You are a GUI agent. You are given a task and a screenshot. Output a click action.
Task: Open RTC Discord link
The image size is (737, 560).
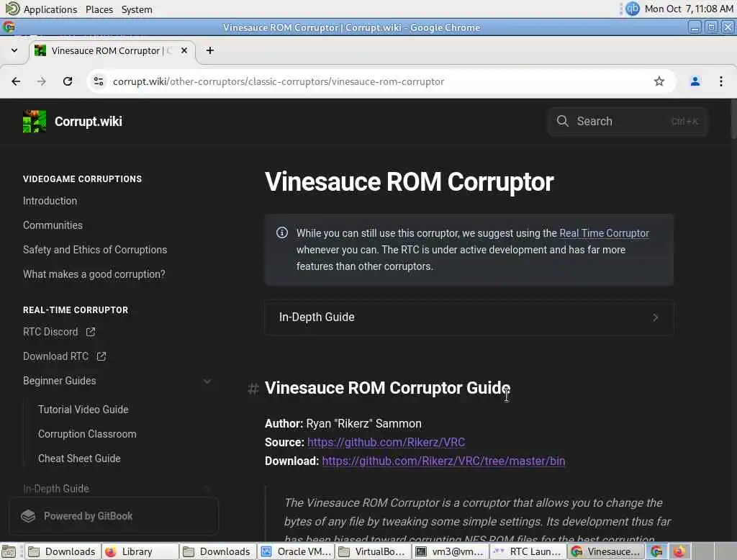50,332
